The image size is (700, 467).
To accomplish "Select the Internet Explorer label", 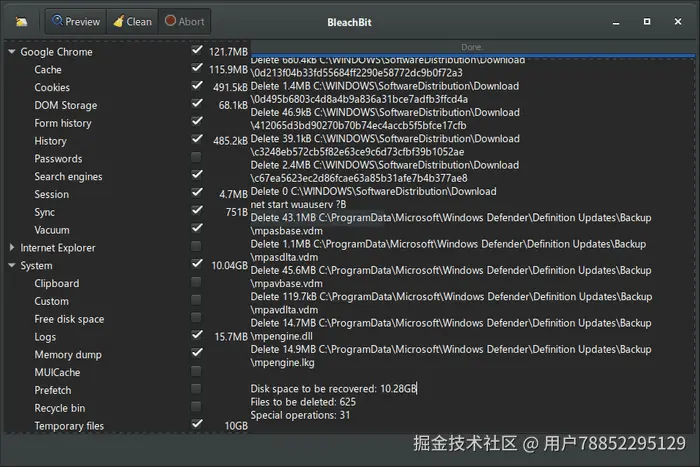I will (58, 248).
